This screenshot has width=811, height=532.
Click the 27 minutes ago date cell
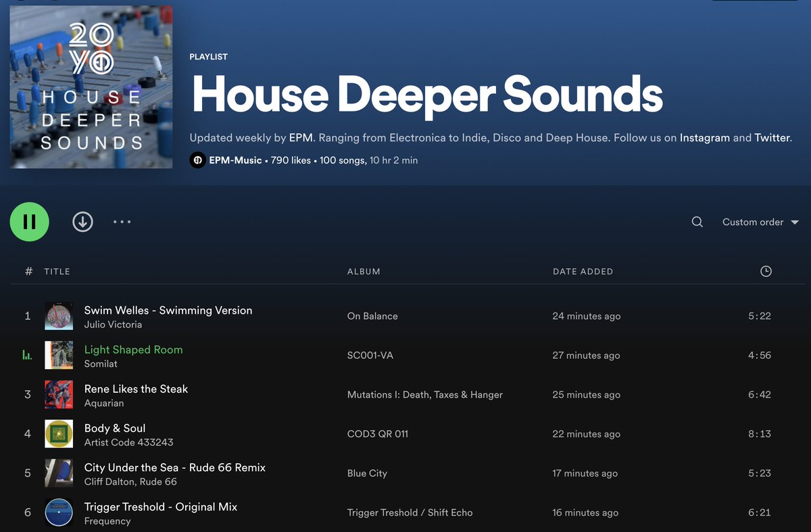pyautogui.click(x=586, y=355)
